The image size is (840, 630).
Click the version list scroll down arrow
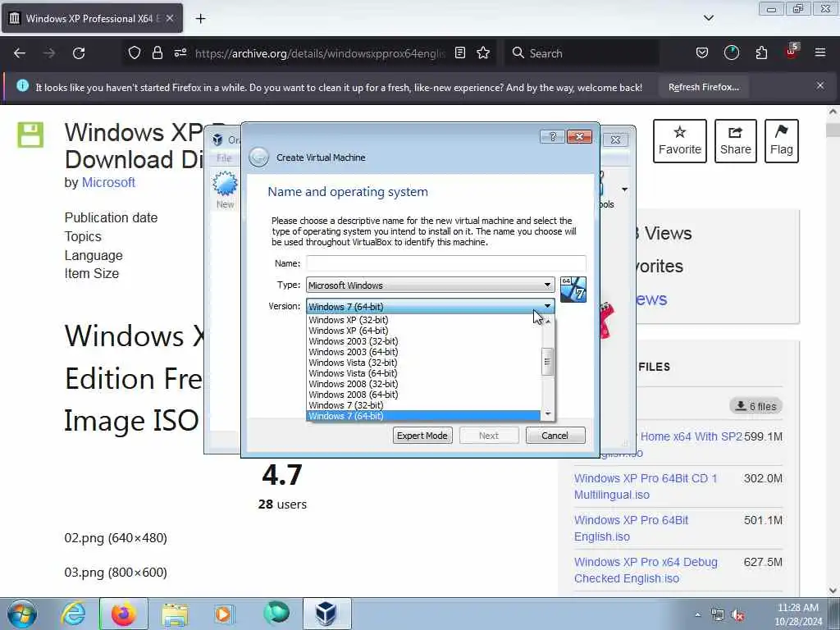point(547,414)
